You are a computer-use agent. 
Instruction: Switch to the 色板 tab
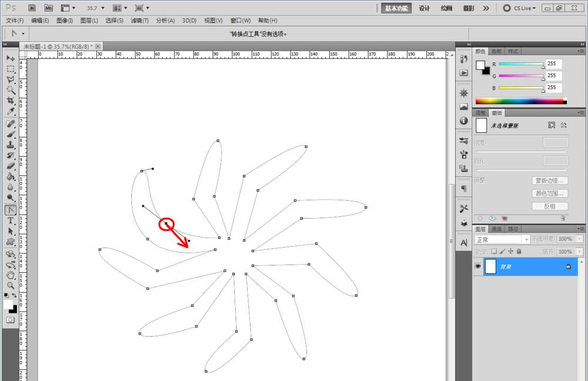496,51
